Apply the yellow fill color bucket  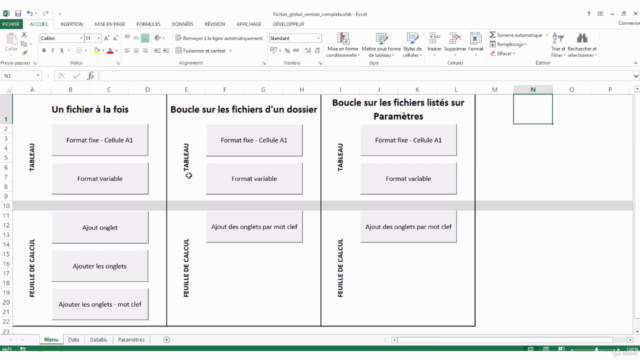click(x=96, y=51)
